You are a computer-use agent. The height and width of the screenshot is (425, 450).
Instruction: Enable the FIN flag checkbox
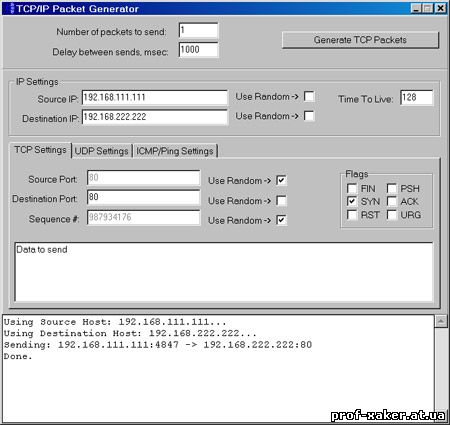click(352, 188)
